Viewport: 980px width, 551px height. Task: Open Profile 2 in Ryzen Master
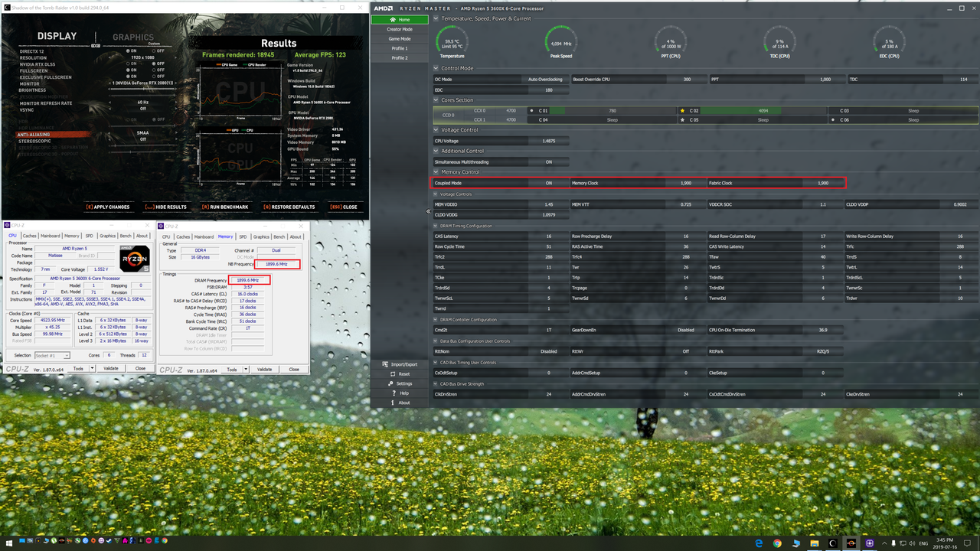coord(399,57)
